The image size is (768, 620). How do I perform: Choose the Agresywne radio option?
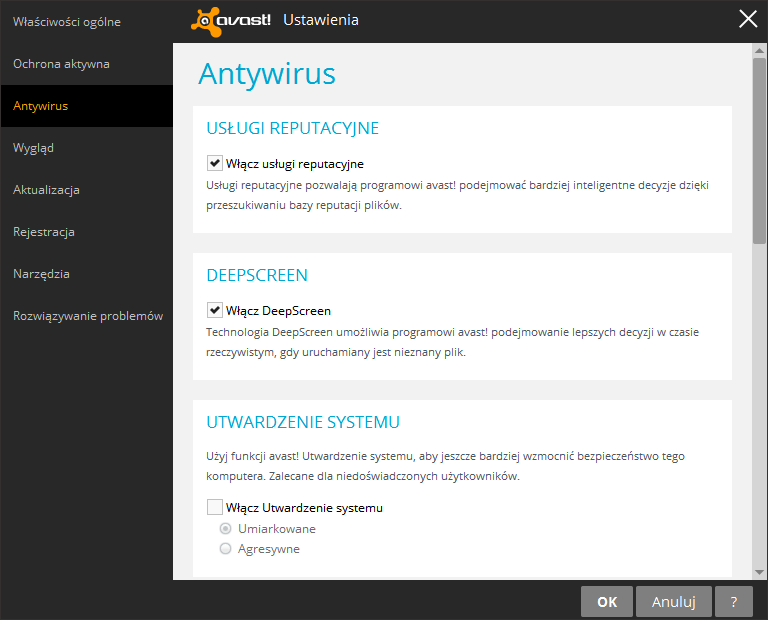click(x=225, y=549)
